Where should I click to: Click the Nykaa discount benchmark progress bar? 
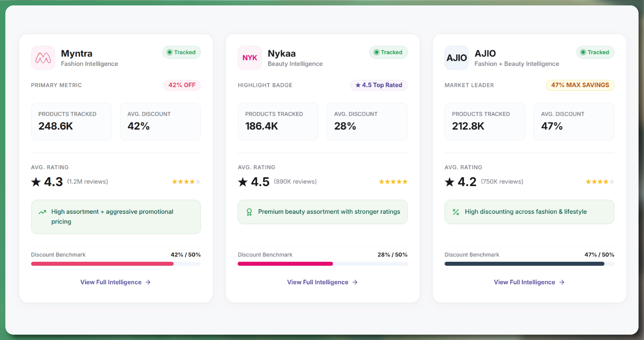pyautogui.click(x=323, y=264)
